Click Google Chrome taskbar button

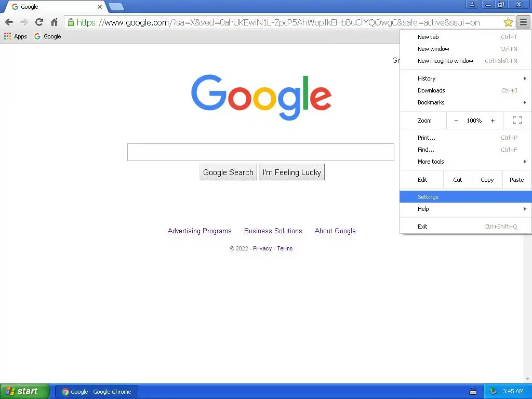click(97, 392)
